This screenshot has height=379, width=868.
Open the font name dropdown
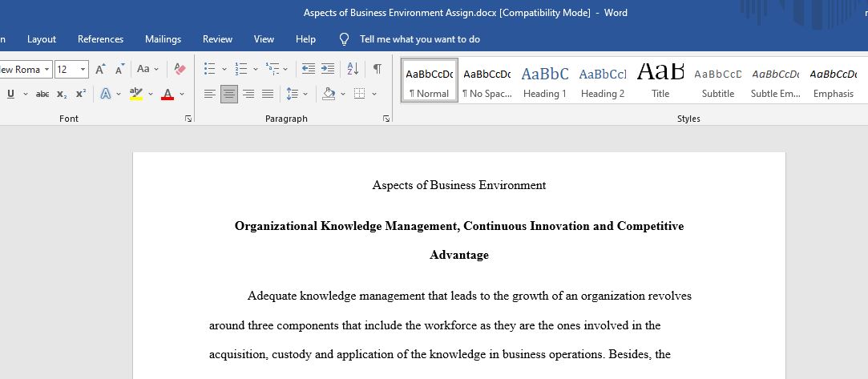(x=47, y=69)
